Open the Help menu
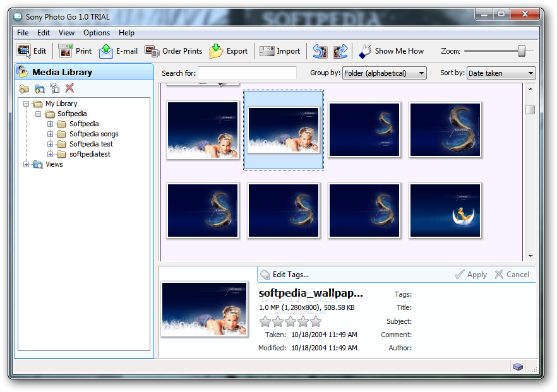The image size is (557, 392). click(x=126, y=33)
